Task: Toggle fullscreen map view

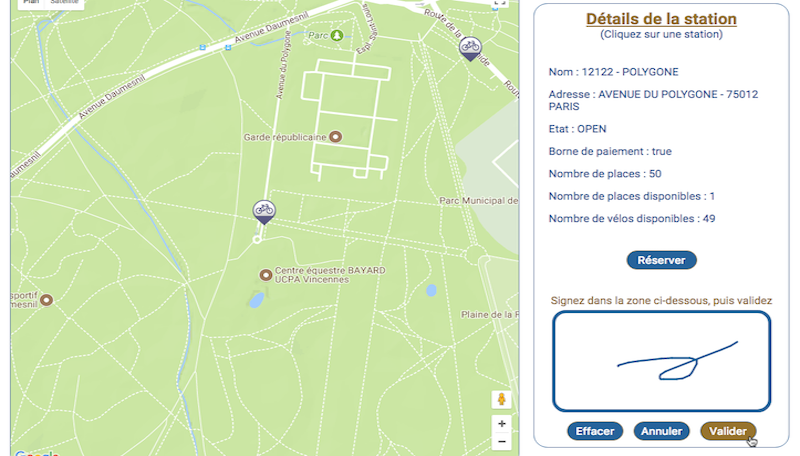Action: [501, 3]
